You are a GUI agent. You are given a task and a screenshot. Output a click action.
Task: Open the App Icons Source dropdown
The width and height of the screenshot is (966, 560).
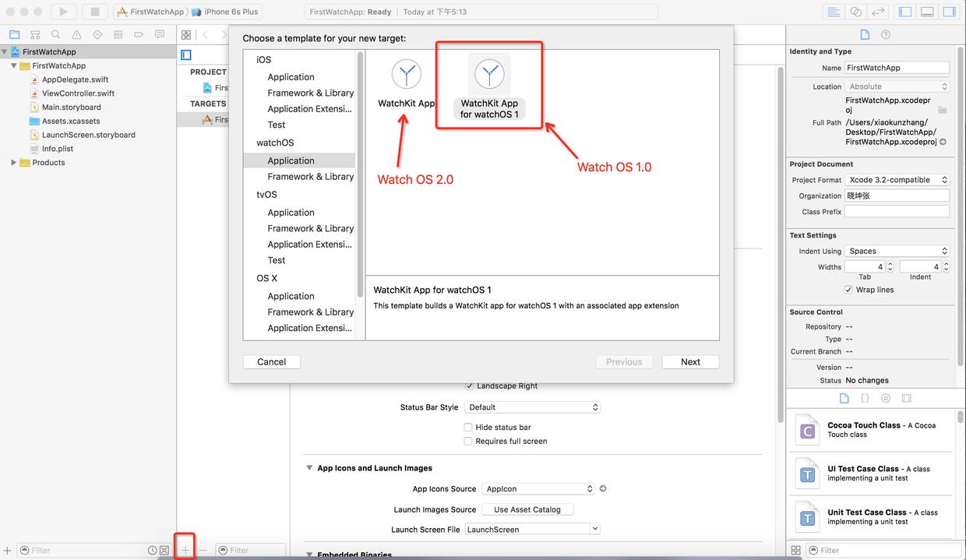click(538, 488)
